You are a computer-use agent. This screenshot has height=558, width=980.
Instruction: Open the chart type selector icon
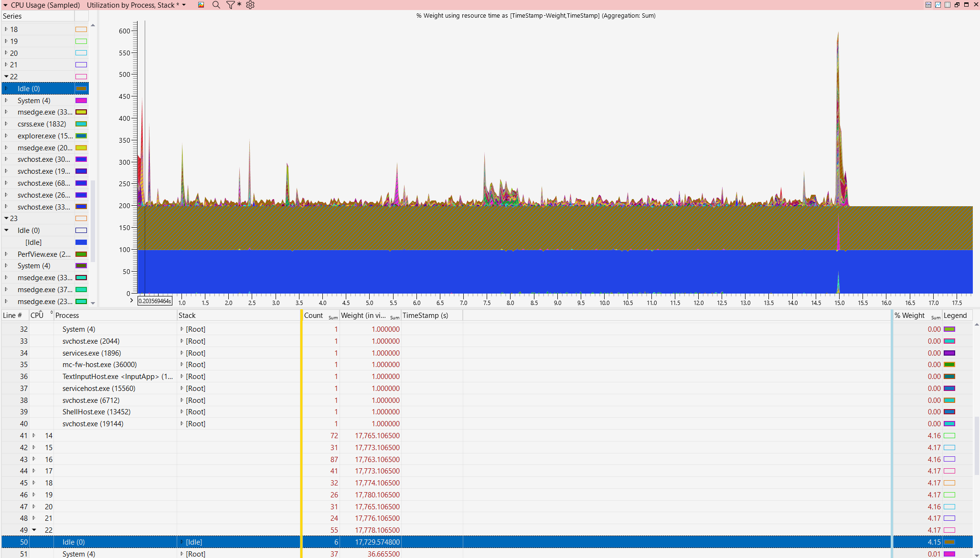click(201, 5)
